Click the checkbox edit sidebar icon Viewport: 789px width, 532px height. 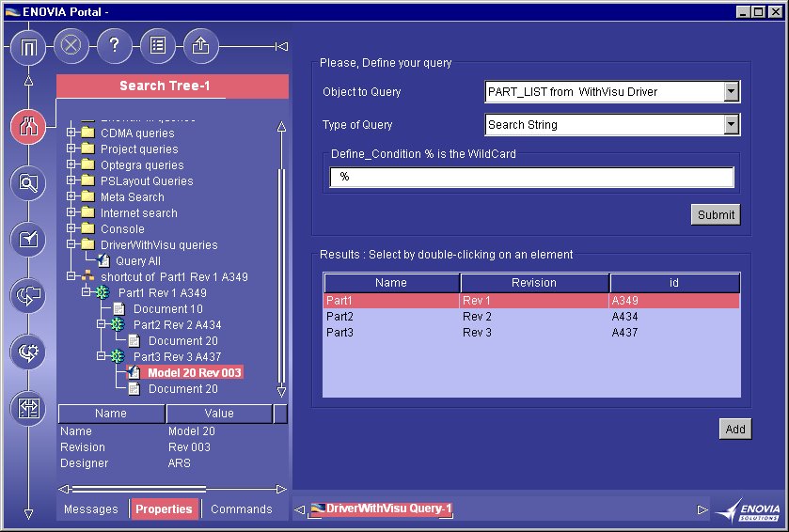[28, 240]
